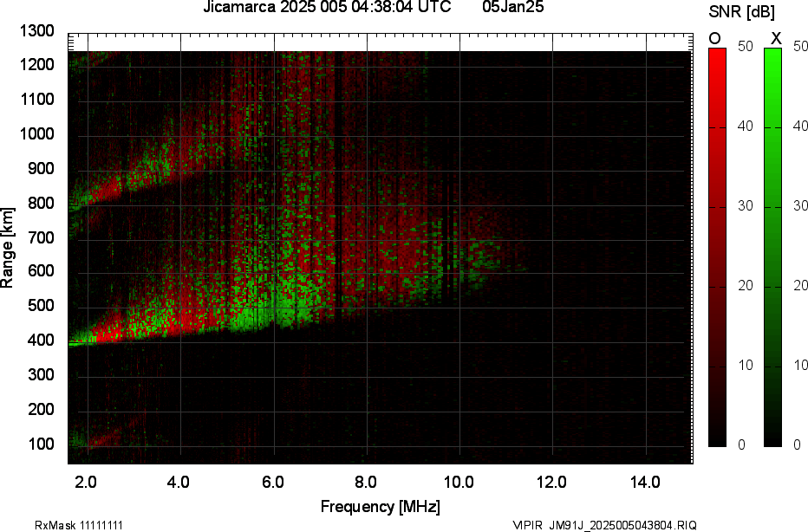The height and width of the screenshot is (532, 808).
Task: Click the 100 range tick label
Action: (x=42, y=444)
